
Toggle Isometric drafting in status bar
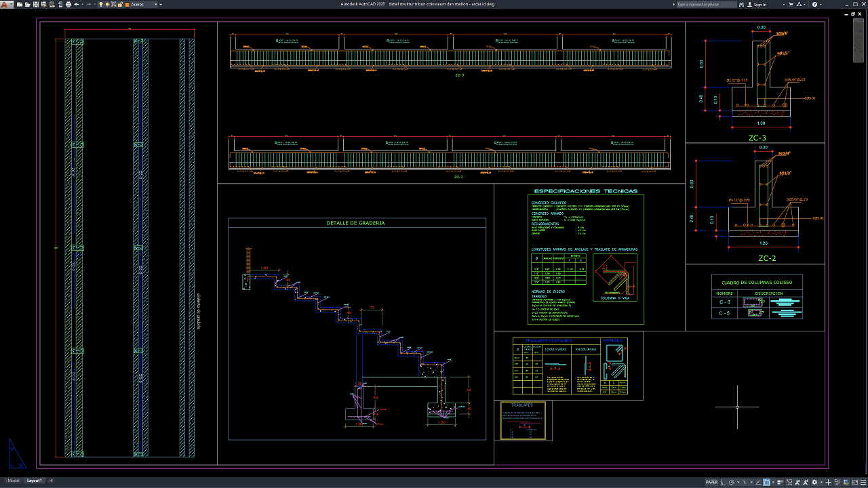pos(745,483)
